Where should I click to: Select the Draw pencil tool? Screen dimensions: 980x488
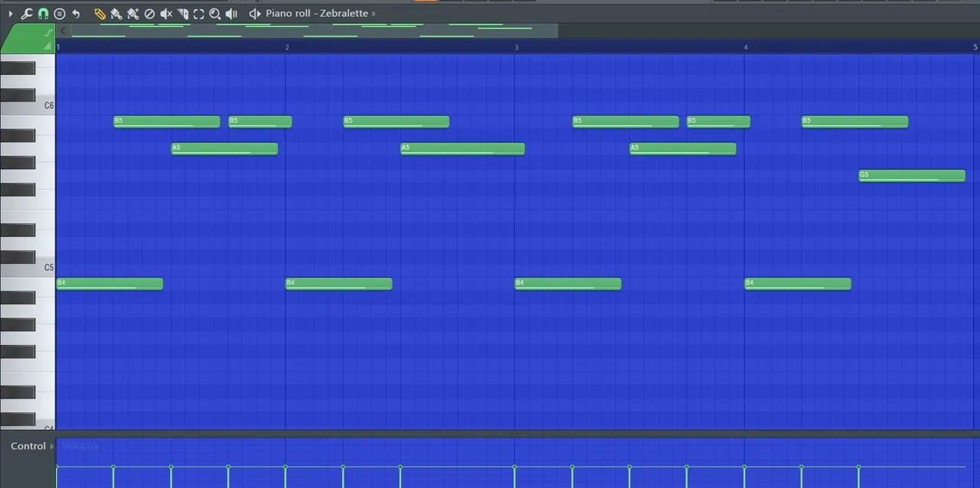coord(100,14)
